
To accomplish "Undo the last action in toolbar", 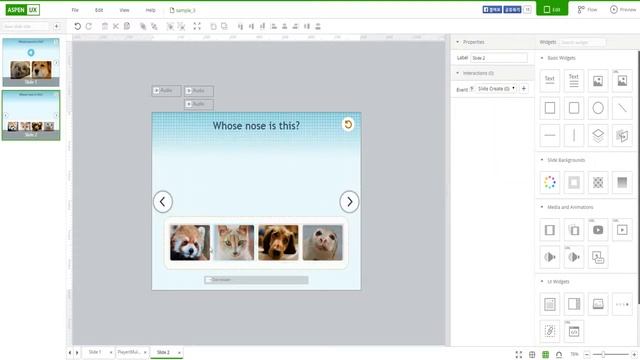I will pyautogui.click(x=77, y=27).
